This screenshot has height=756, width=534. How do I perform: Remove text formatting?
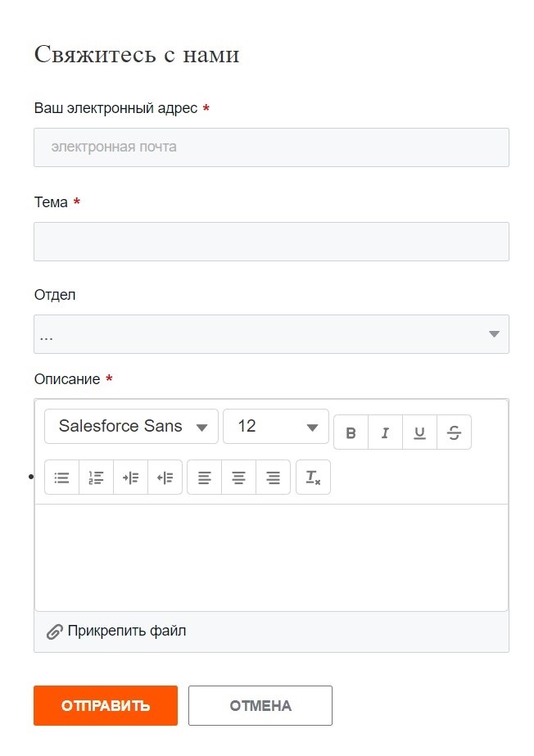[x=313, y=478]
